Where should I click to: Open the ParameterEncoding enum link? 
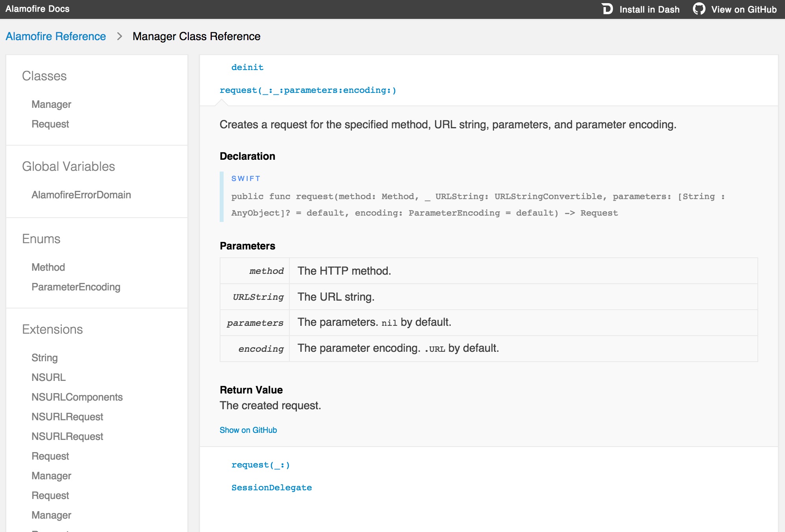76,287
